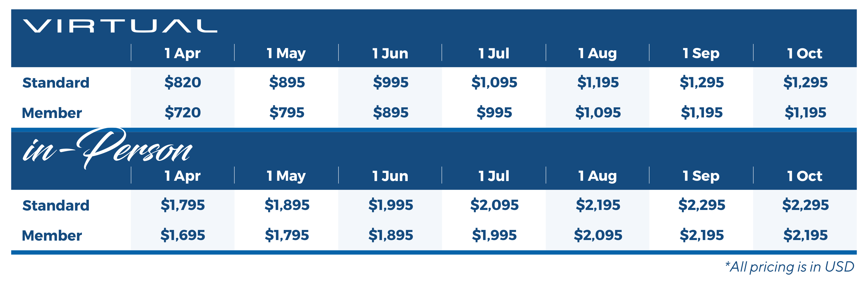The height and width of the screenshot is (284, 868).
Task: Click the $1,995 in-Person Standard June price
Action: (x=391, y=205)
